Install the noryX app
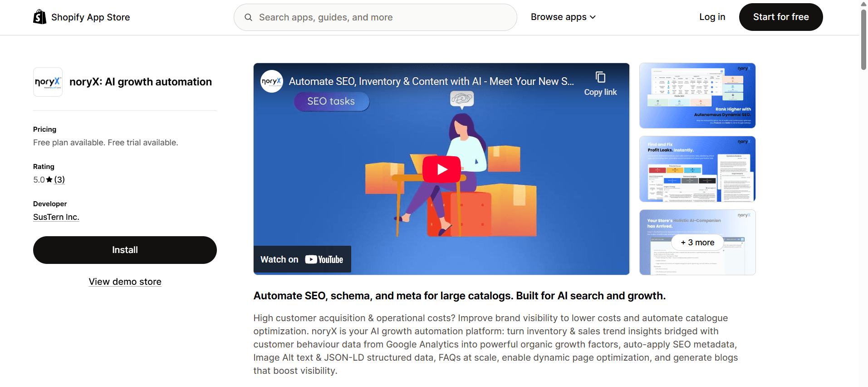This screenshot has height=387, width=868. (x=125, y=250)
